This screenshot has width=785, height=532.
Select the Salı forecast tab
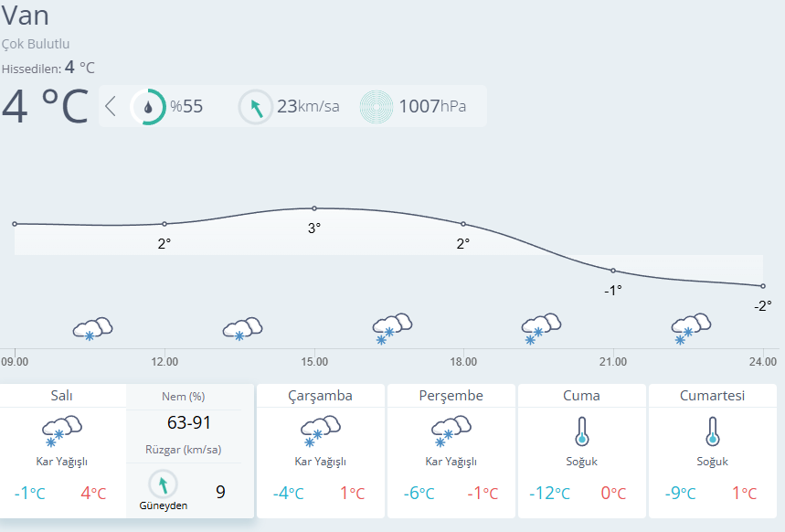click(62, 396)
